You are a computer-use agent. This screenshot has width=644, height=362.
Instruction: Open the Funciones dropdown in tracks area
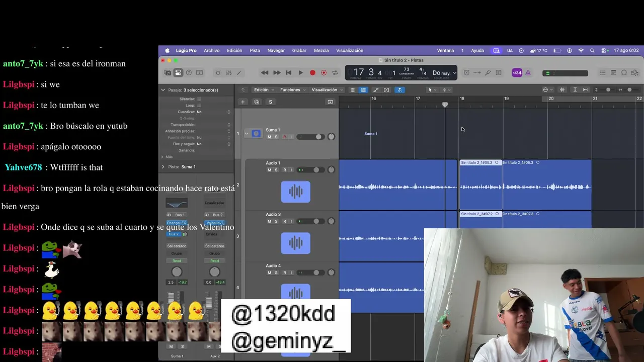tap(292, 90)
